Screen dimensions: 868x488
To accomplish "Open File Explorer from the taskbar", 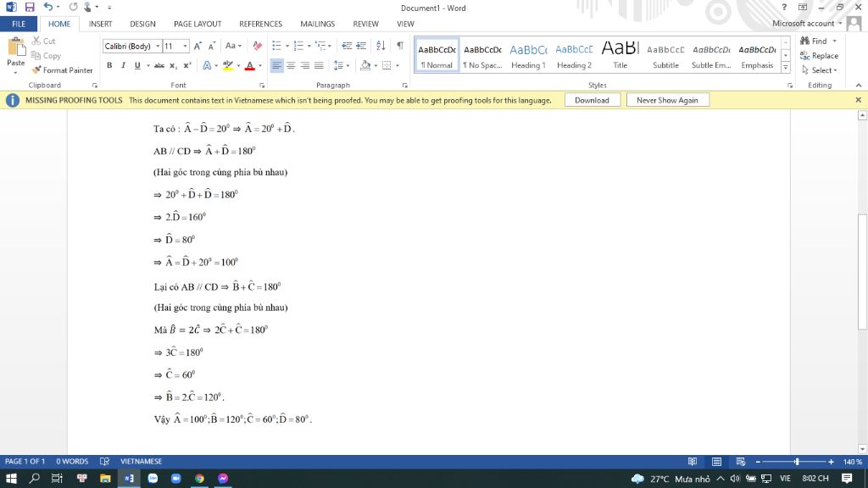I will (105, 479).
